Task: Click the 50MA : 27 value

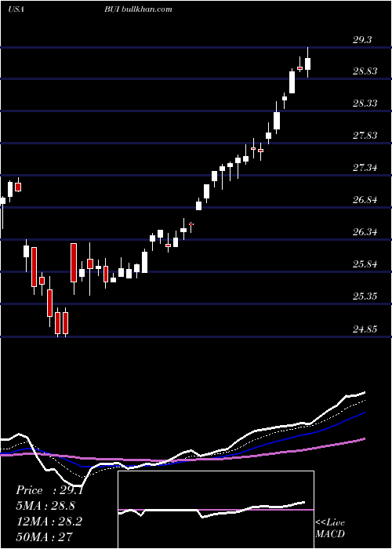Action: click(x=45, y=536)
